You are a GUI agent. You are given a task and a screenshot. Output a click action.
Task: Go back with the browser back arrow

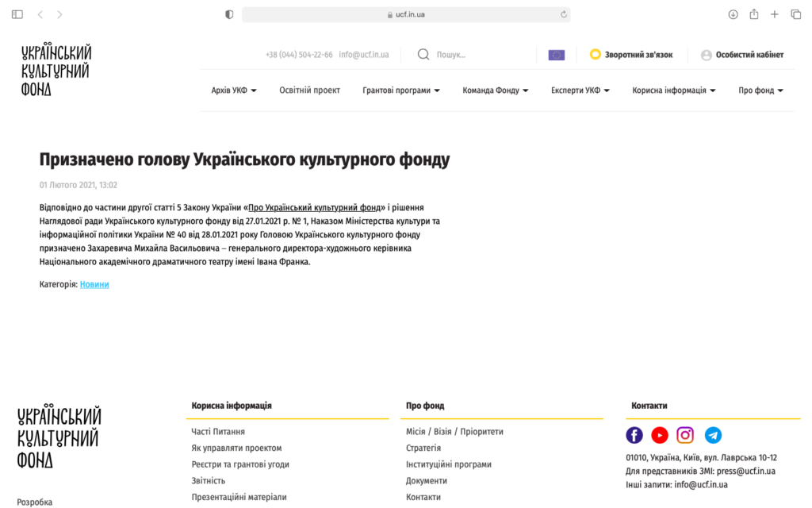pyautogui.click(x=40, y=14)
